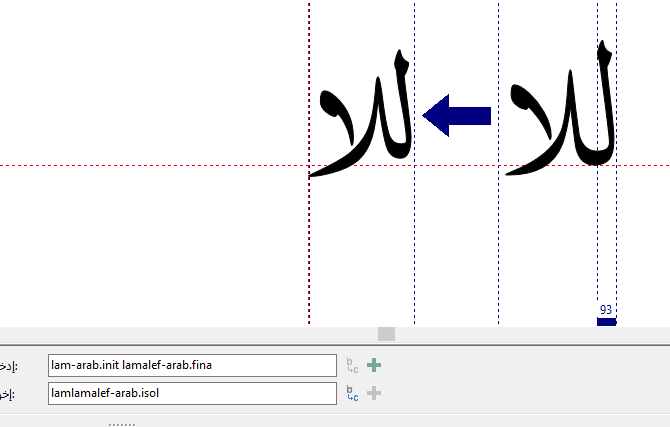Image resolution: width=670 pixels, height=427 pixels.
Task: Click the dotted splitter grip at bottom
Action: pos(122,423)
